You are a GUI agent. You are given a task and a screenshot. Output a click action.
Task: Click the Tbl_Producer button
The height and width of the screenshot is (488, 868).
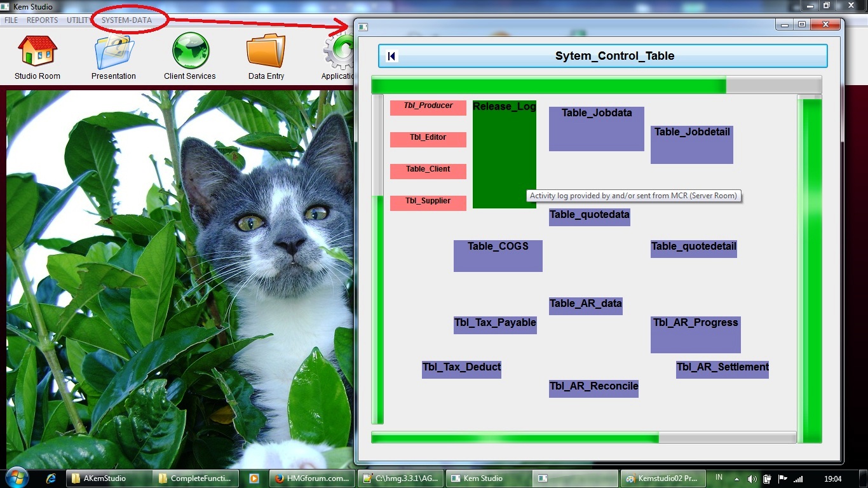pos(428,107)
